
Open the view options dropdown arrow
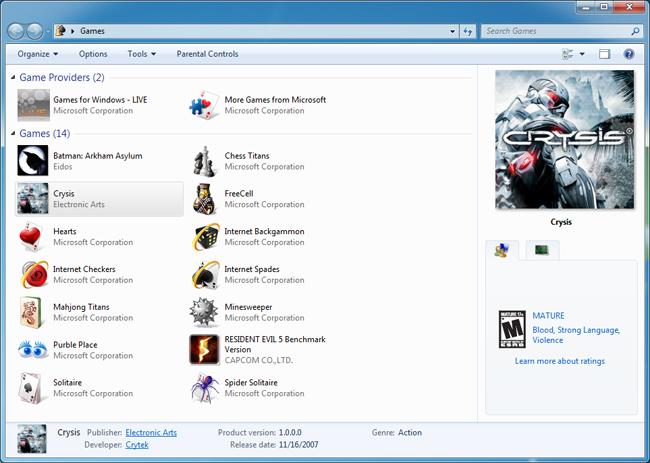(x=582, y=54)
